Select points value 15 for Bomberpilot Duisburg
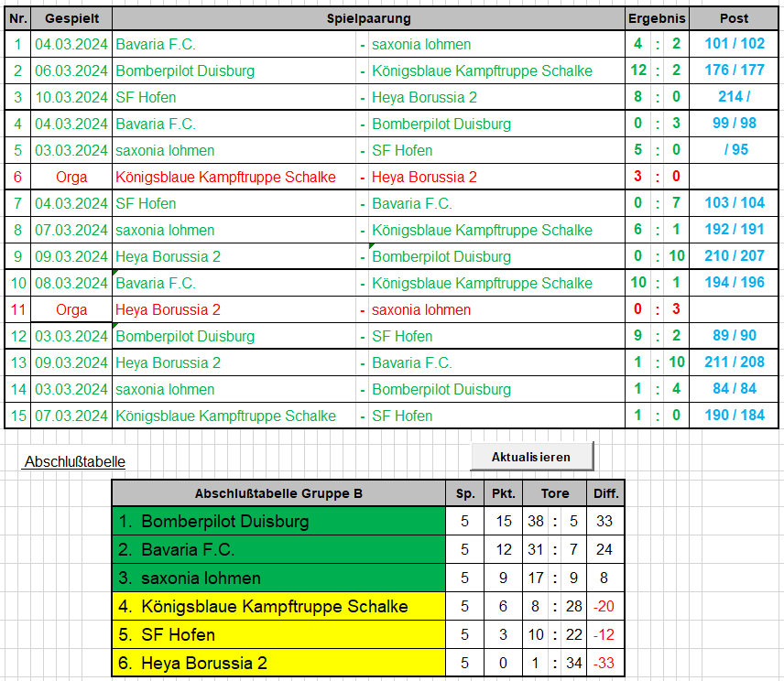 504,521
